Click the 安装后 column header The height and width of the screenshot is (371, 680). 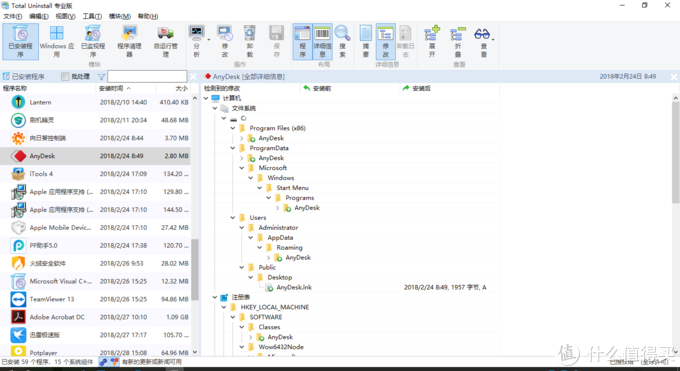pos(449,88)
